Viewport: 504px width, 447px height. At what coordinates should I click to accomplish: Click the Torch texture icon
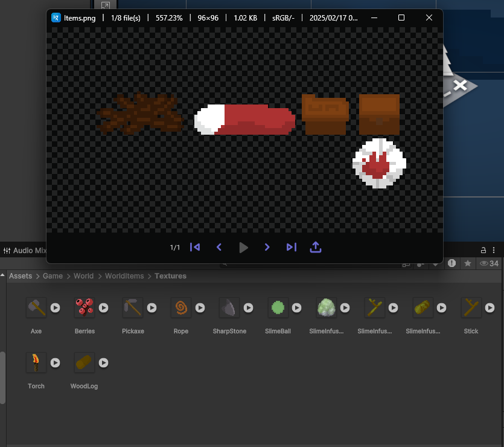pyautogui.click(x=36, y=362)
